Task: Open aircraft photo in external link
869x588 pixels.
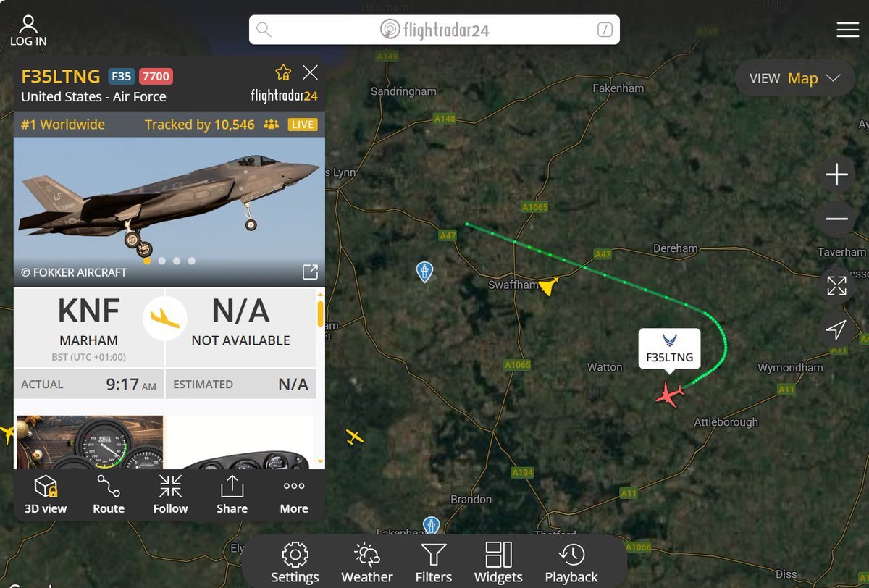Action: tap(309, 272)
